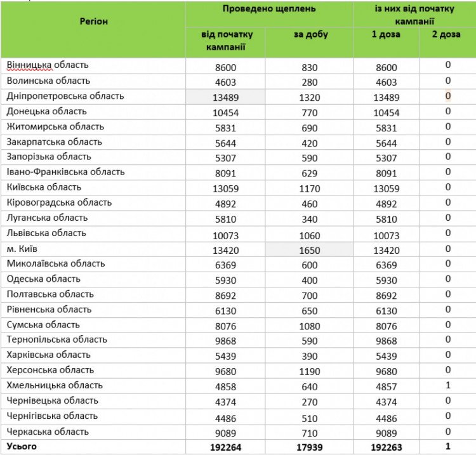Click total 5307 in campaign column
476x455 pixels.
click(x=225, y=158)
